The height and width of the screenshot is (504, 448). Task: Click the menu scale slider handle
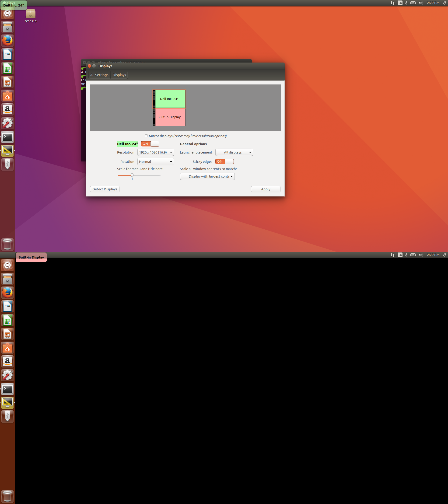click(x=132, y=175)
